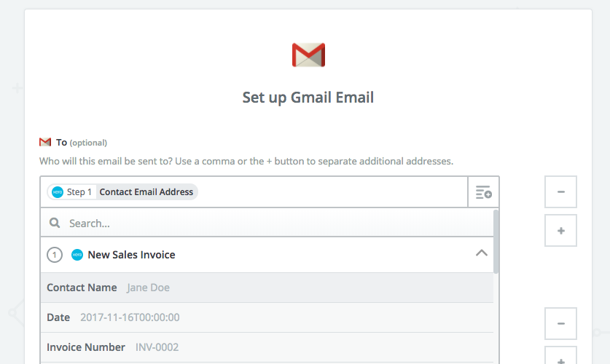
Task: Click the dropdown list scrollbar thumb
Action: point(496,242)
